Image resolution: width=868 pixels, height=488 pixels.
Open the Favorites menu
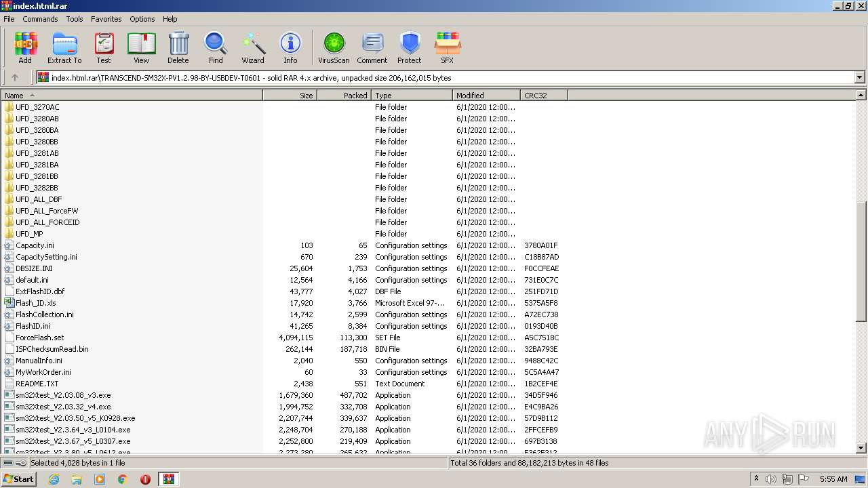[106, 19]
